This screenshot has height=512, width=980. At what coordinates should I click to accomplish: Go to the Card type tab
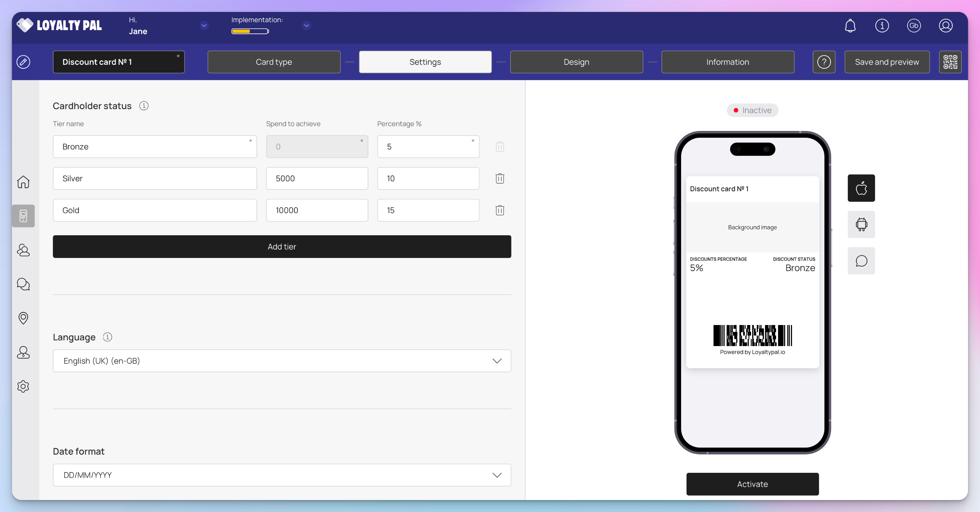pyautogui.click(x=273, y=62)
